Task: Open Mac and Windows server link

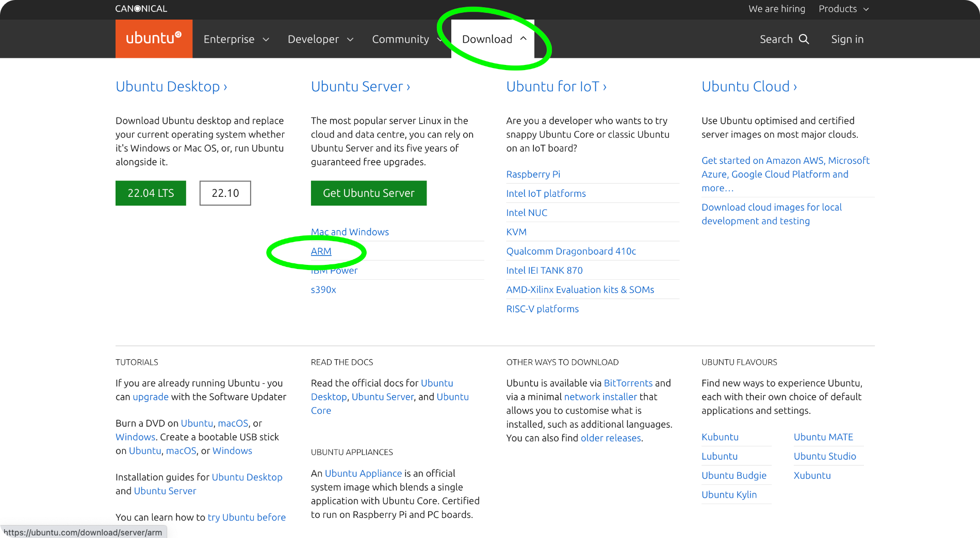Action: pyautogui.click(x=350, y=232)
